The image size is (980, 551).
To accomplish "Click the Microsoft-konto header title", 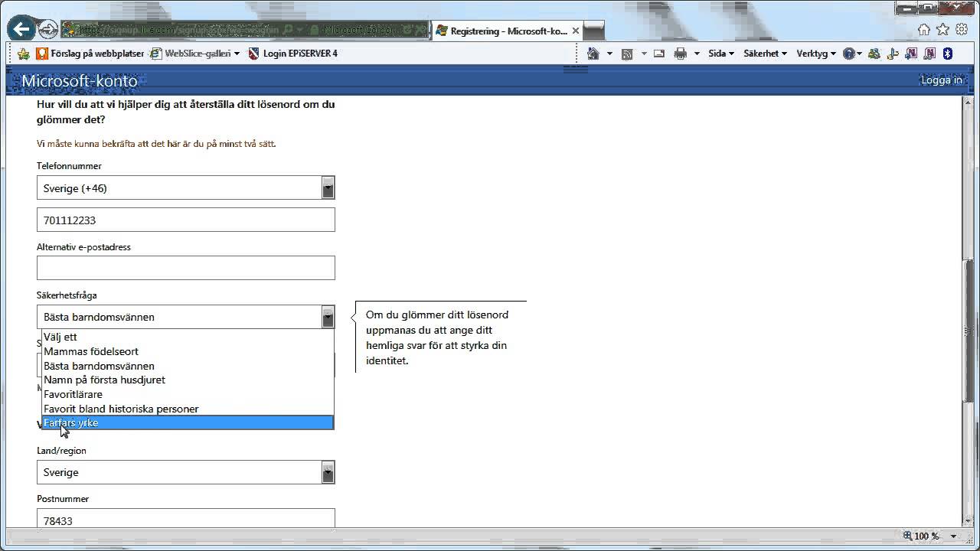I will (x=80, y=81).
